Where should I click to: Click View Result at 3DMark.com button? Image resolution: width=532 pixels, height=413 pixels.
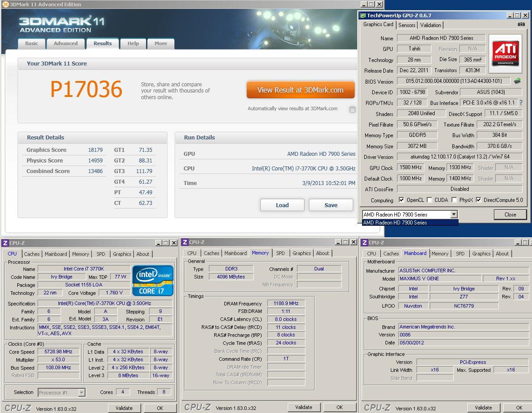click(x=301, y=90)
